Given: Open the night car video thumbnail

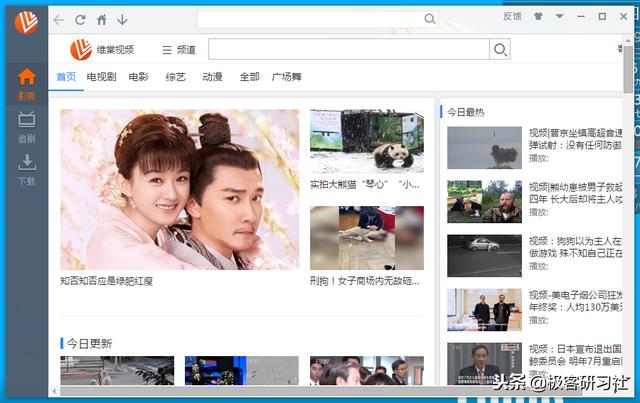Looking at the screenshot, I should coord(484,256).
